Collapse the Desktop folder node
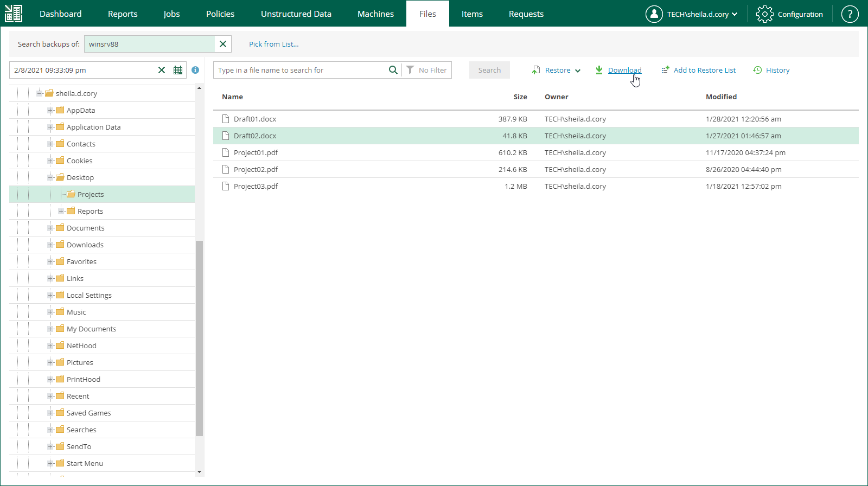Screen dimensions: 868x486 click(50, 177)
